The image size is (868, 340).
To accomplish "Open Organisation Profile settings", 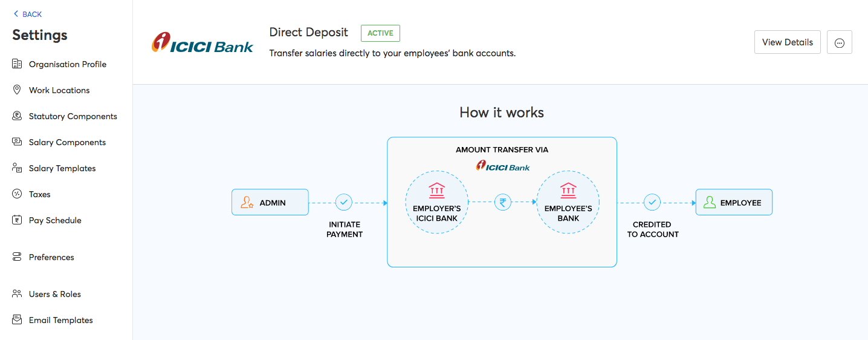I will coord(67,64).
